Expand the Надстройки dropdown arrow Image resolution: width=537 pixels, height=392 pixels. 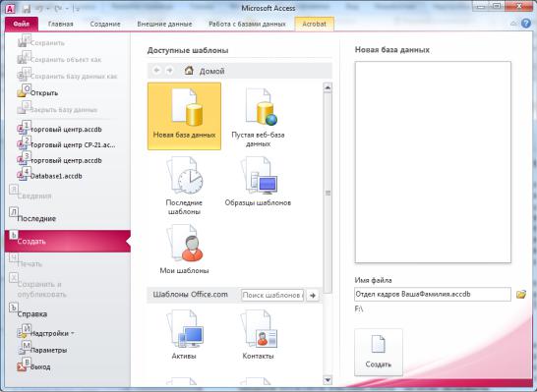(x=73, y=333)
